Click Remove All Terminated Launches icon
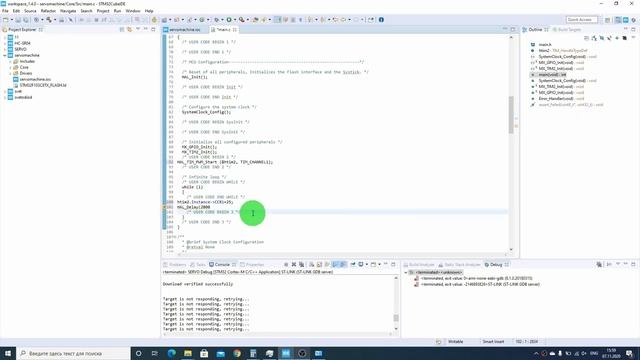 (x=301, y=264)
